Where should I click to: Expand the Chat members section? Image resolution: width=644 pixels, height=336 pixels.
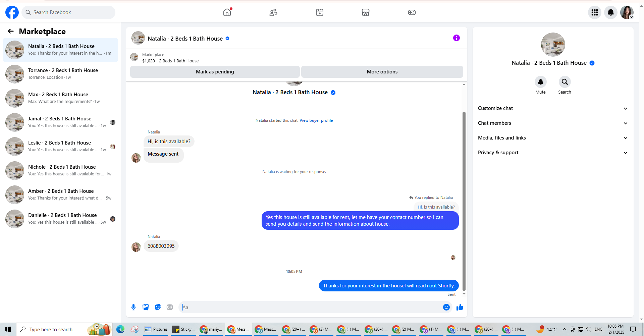click(553, 123)
